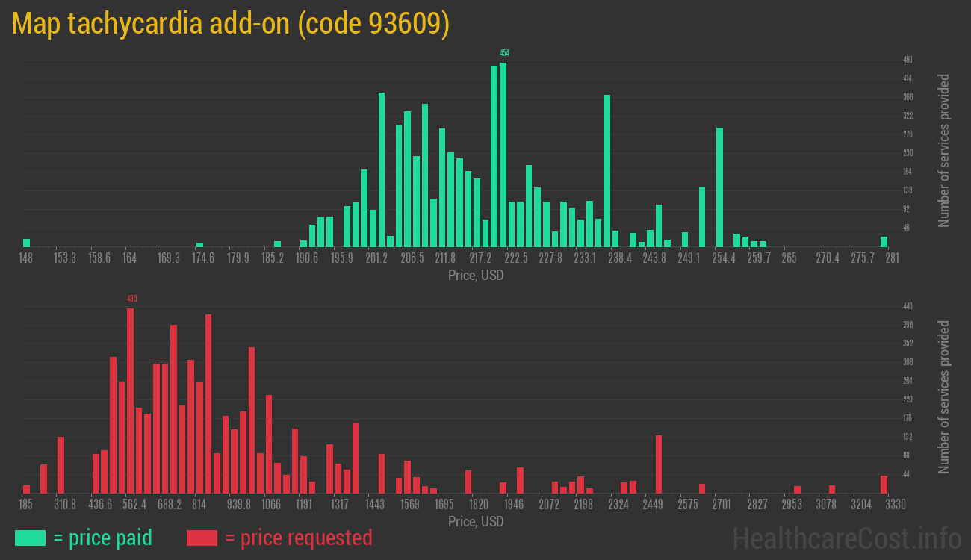971x560 pixels.
Task: Click the 435 peak value label
Action: (131, 299)
